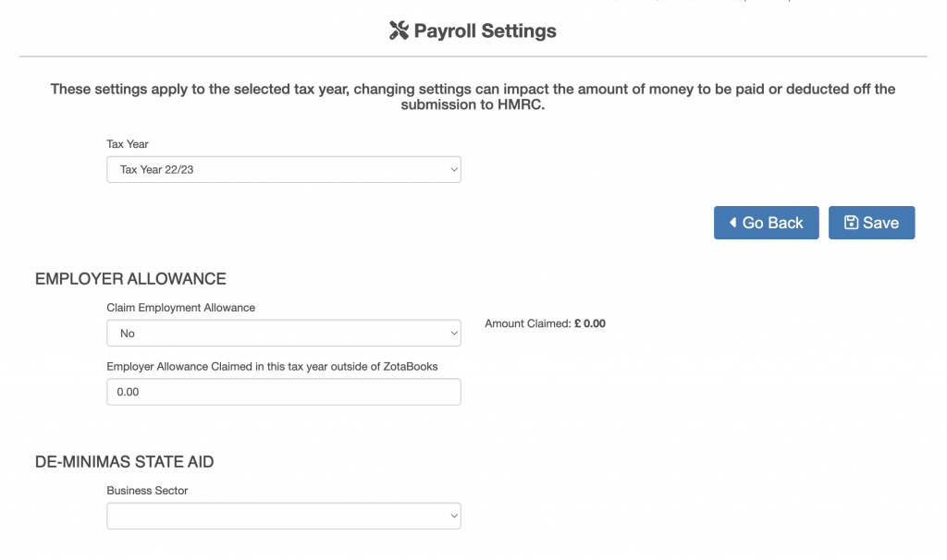Click the label mentioning outside of ZotaBooks
This screenshot has width=947, height=560.
click(x=272, y=366)
